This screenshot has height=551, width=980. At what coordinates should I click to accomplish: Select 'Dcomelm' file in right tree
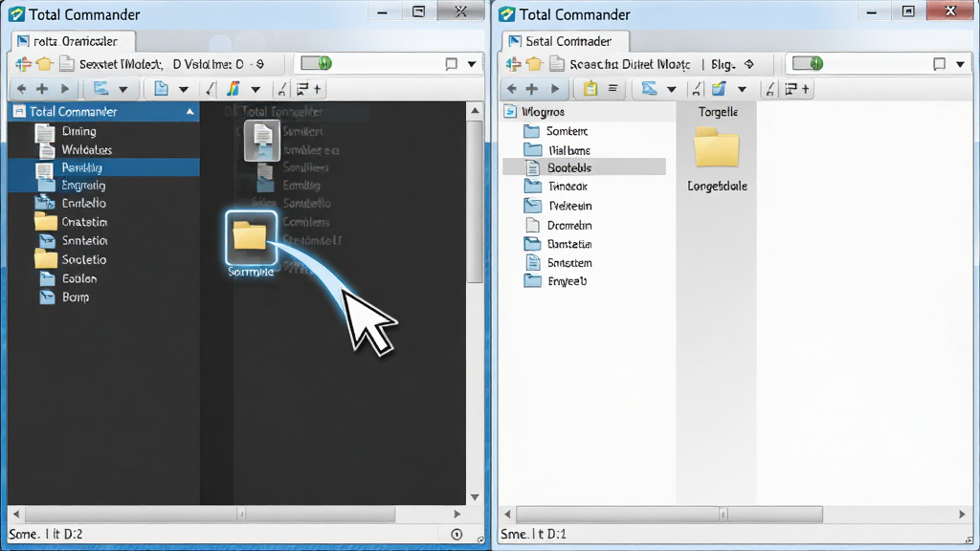click(569, 226)
